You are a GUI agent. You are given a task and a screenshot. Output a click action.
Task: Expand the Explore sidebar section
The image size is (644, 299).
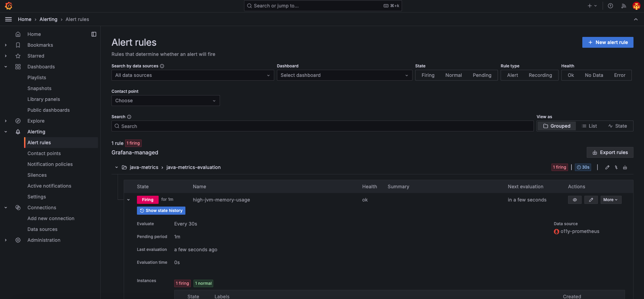tap(6, 121)
